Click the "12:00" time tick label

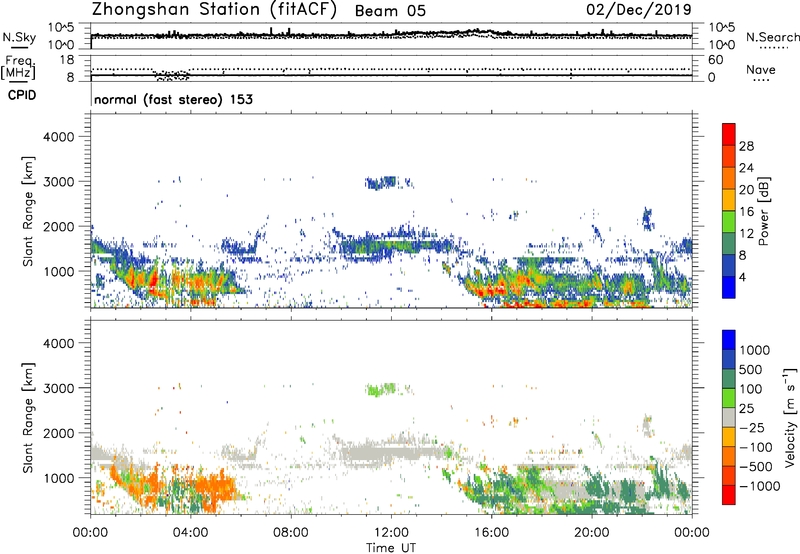click(391, 533)
